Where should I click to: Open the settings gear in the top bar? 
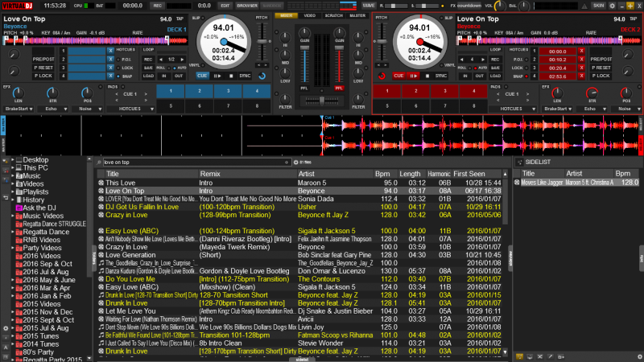pos(612,6)
